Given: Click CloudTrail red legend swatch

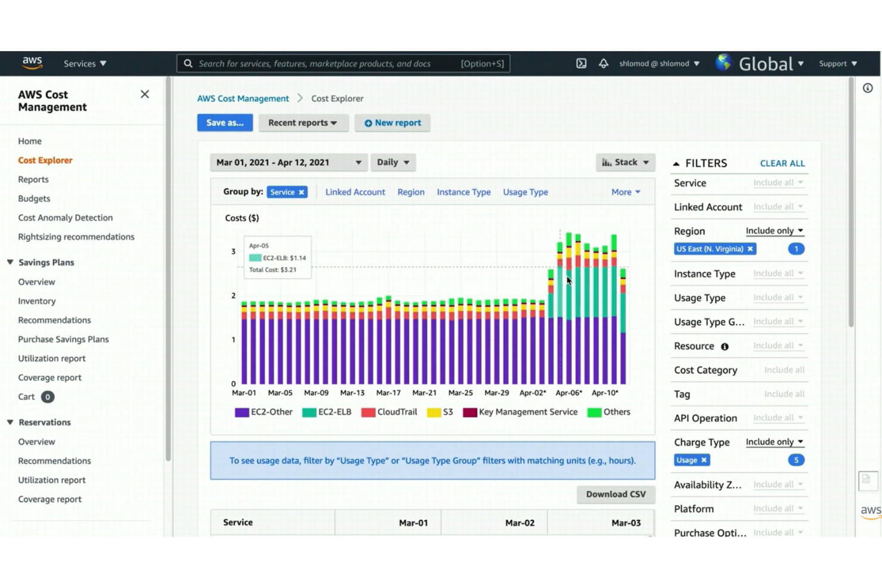Looking at the screenshot, I should [368, 412].
